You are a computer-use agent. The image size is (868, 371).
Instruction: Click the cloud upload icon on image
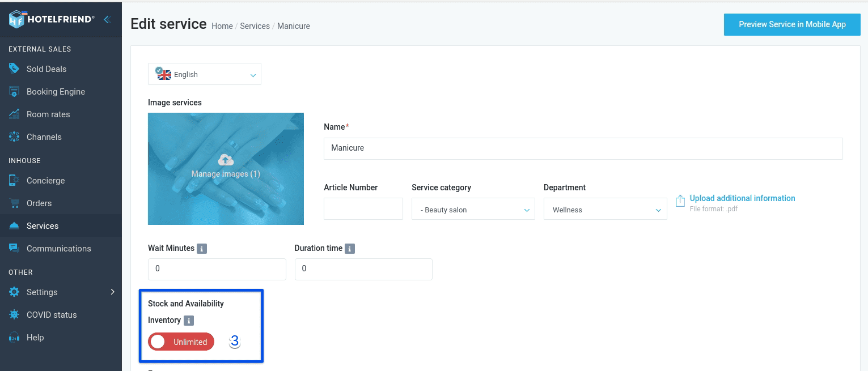tap(226, 160)
